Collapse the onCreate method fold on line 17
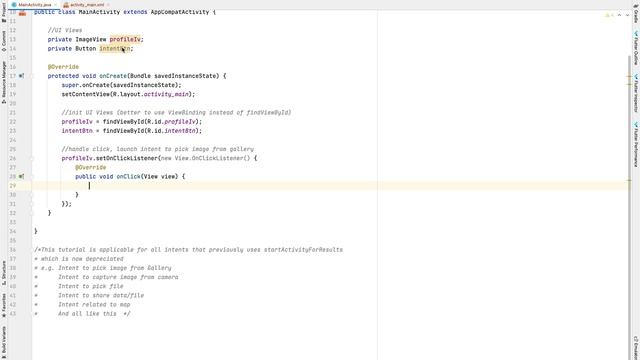 point(31,76)
